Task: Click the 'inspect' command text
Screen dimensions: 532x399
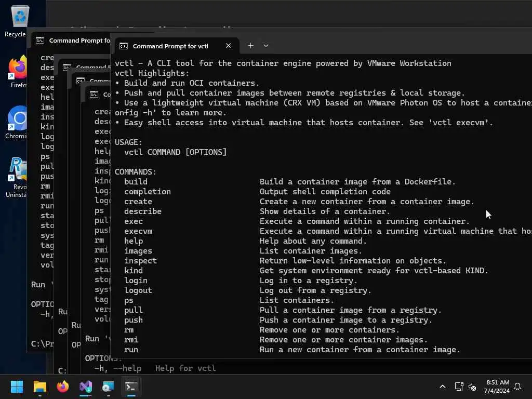Action: pos(140,261)
